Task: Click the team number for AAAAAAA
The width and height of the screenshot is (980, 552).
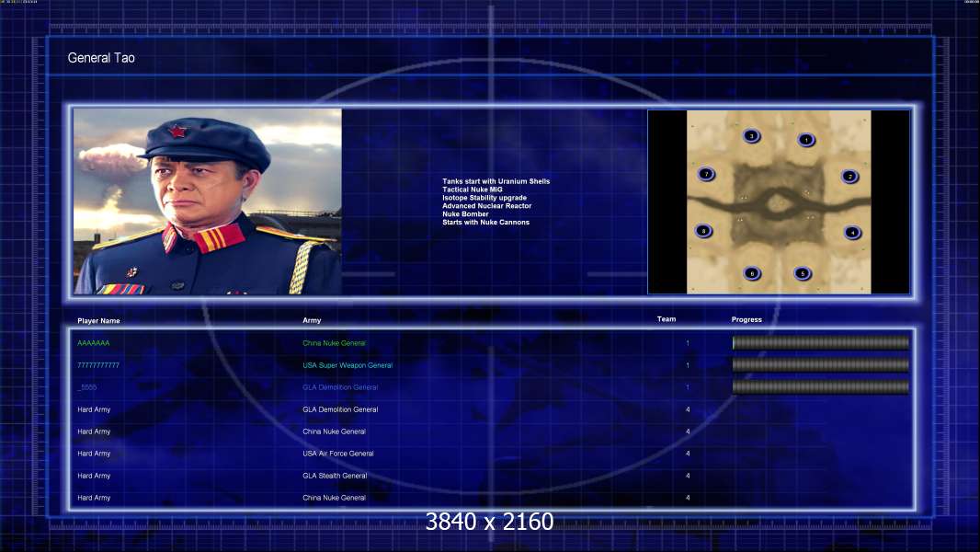Action: click(688, 343)
